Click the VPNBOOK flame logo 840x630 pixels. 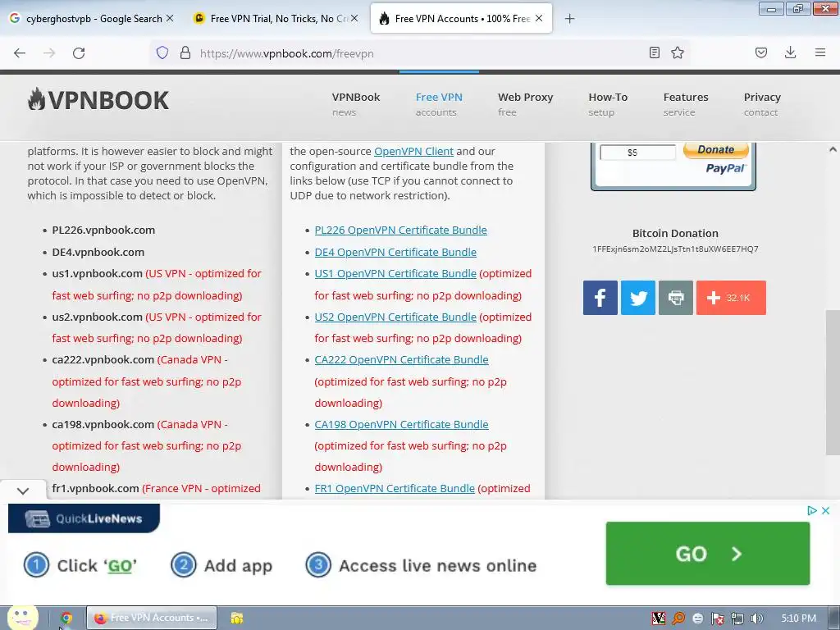point(98,100)
